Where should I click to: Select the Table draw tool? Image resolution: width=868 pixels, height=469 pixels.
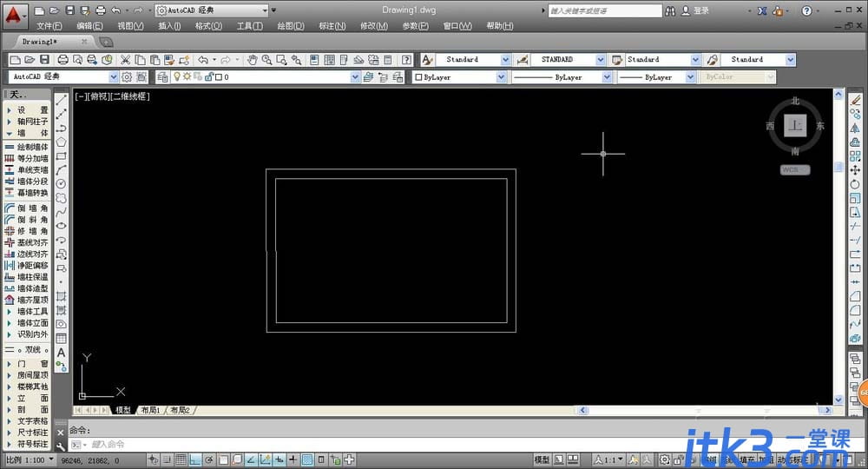(62, 339)
